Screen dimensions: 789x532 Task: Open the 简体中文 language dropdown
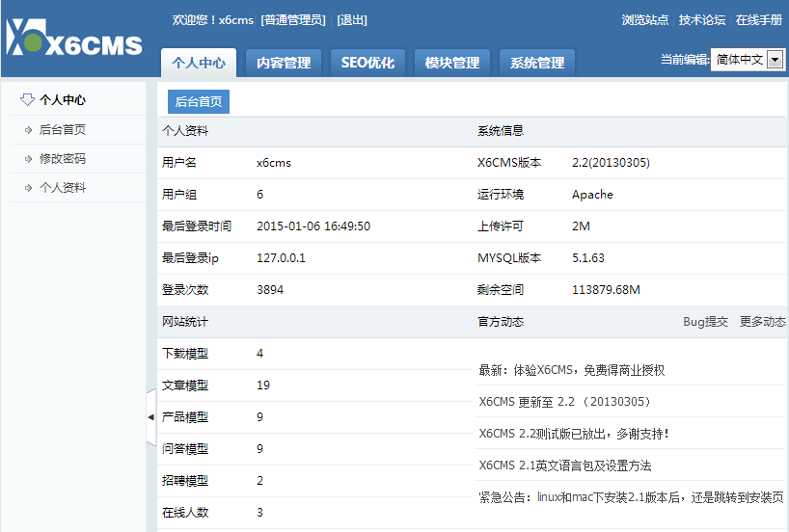(x=739, y=60)
